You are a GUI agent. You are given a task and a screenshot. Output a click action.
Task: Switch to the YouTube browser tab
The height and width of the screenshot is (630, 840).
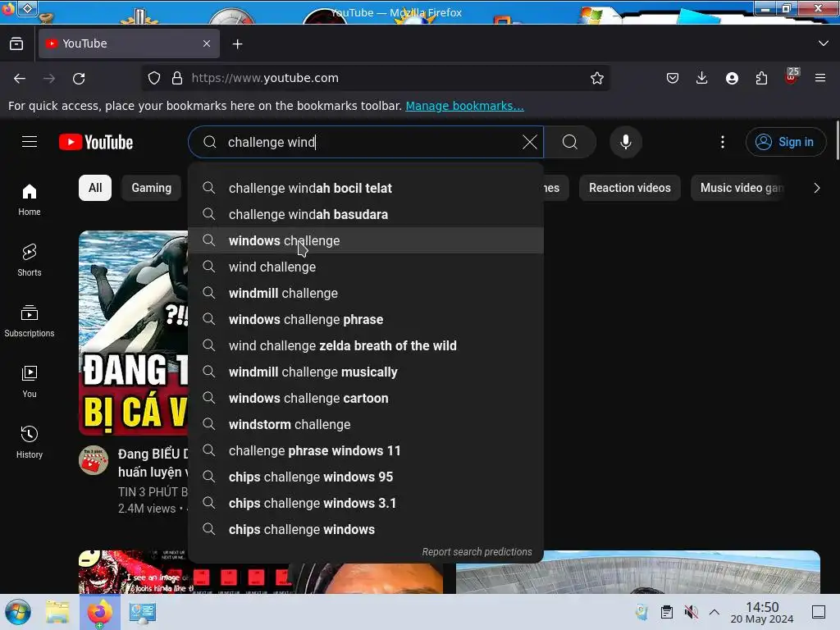pos(129,43)
